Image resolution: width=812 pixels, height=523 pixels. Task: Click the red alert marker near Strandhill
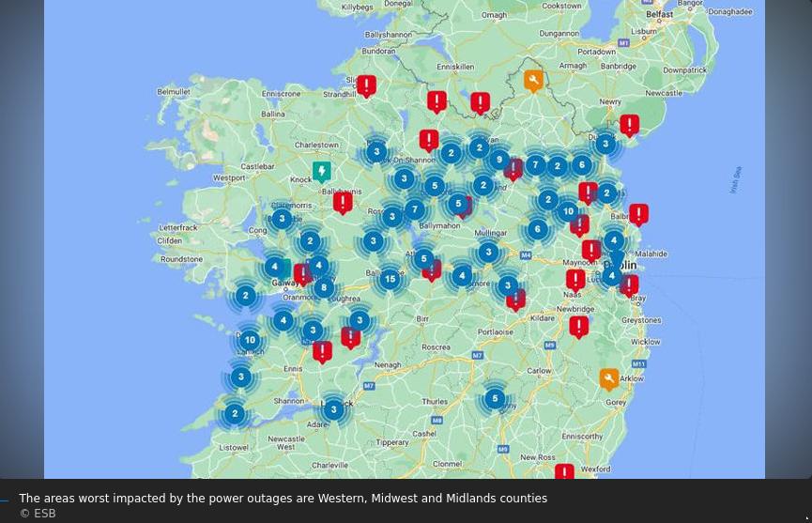pos(366,86)
